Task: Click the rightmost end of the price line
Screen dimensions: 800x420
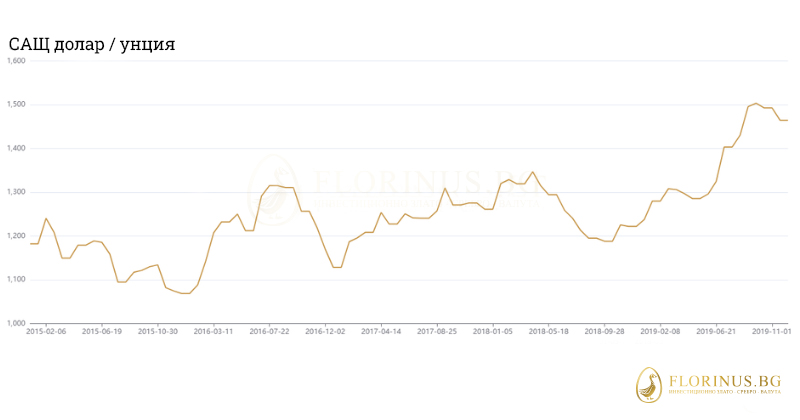Action: (787, 120)
